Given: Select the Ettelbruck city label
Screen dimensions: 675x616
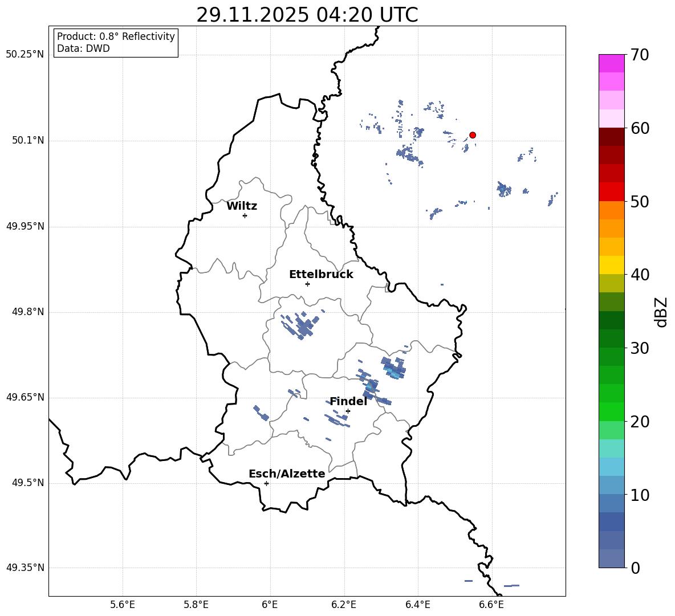Looking at the screenshot, I should pos(321,275).
